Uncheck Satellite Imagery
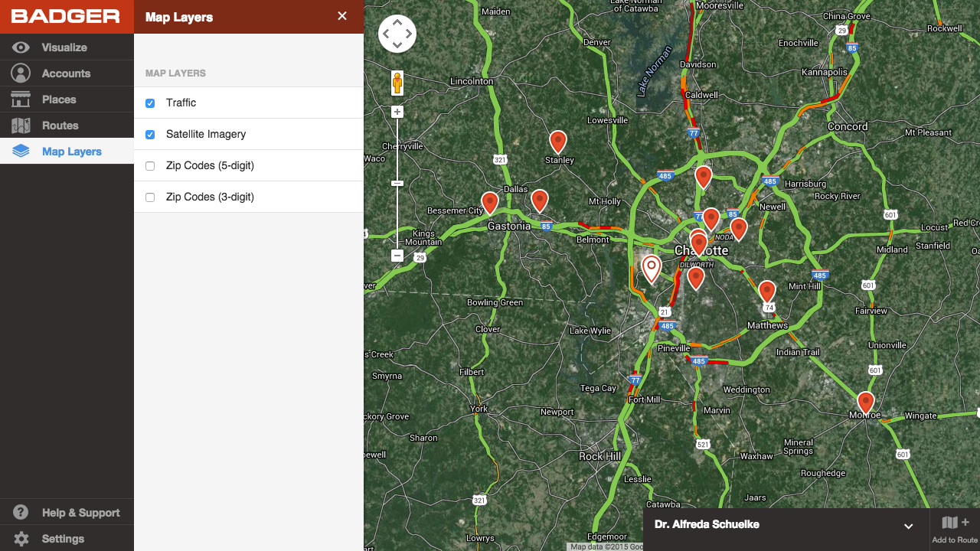 [x=149, y=133]
